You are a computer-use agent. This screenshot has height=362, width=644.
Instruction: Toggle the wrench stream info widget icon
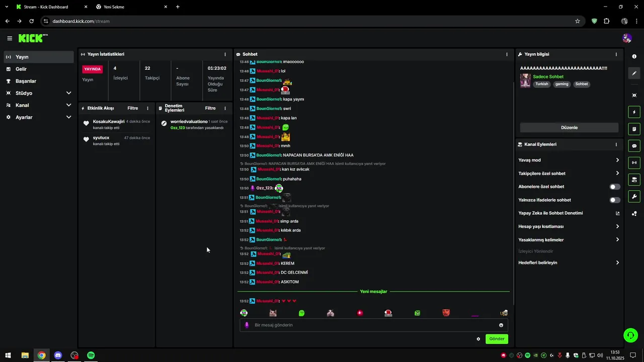pyautogui.click(x=634, y=196)
